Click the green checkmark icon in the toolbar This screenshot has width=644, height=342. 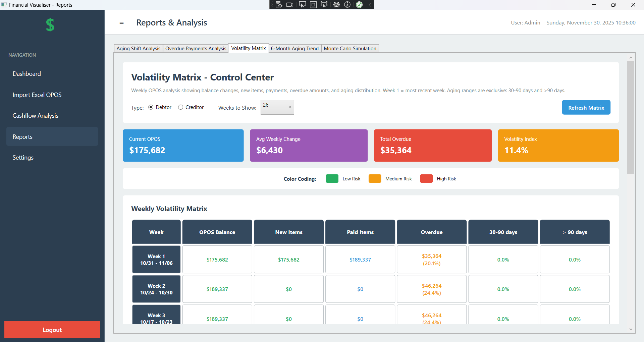click(x=359, y=4)
